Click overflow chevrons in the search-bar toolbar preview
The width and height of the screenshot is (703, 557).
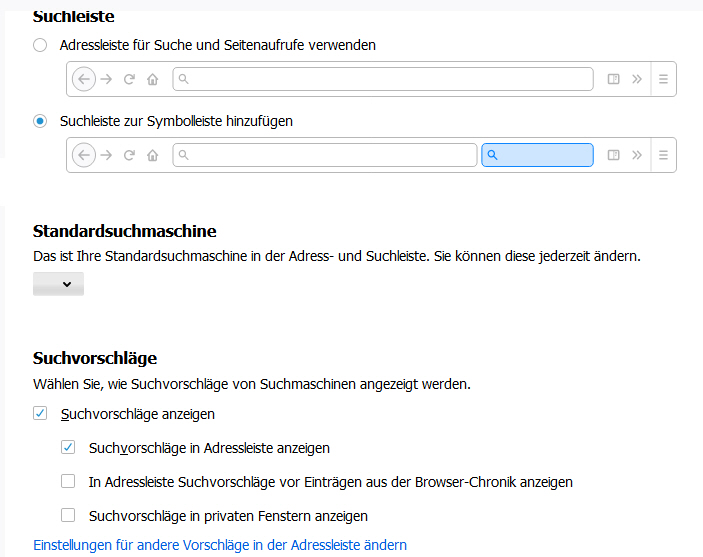(636, 155)
